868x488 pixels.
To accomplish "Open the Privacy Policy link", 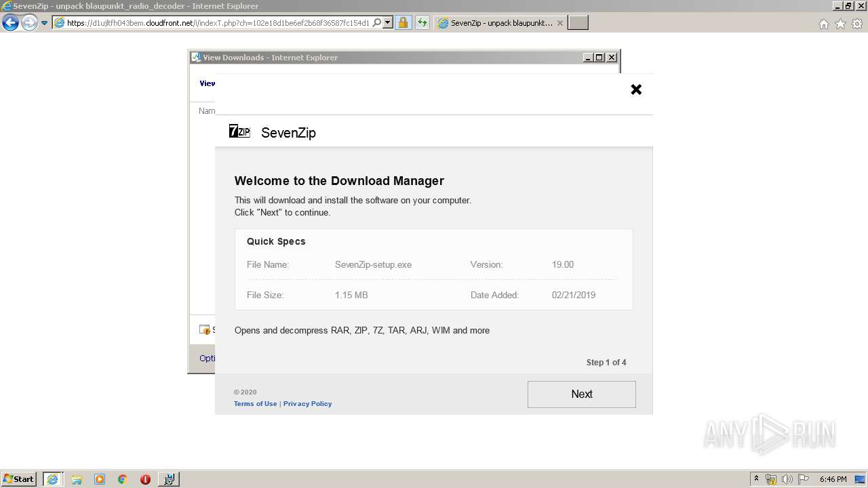I will [x=308, y=404].
